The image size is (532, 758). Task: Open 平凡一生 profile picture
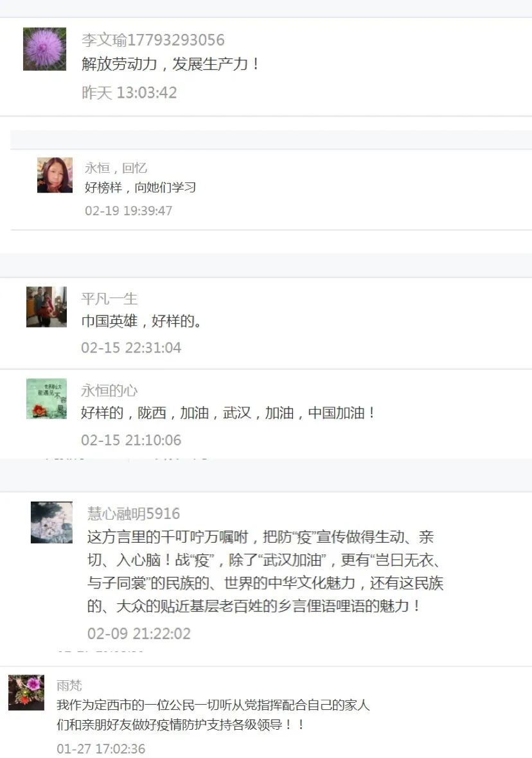[46, 307]
